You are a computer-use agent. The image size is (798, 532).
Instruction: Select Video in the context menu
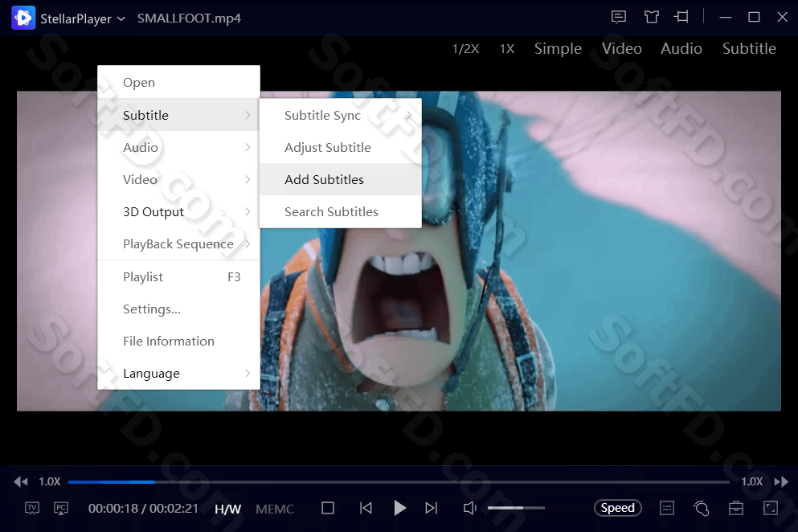pos(178,179)
